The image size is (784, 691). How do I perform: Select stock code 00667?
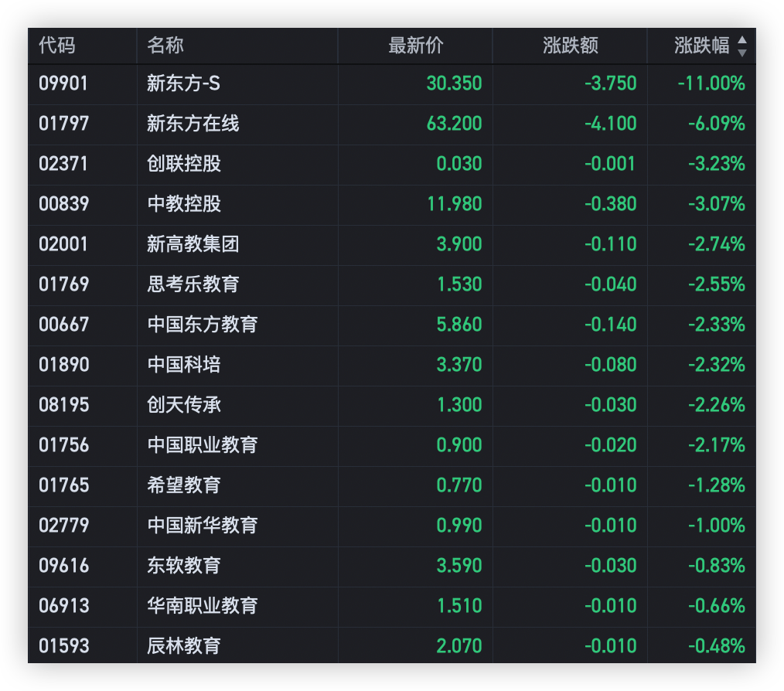pos(63,325)
